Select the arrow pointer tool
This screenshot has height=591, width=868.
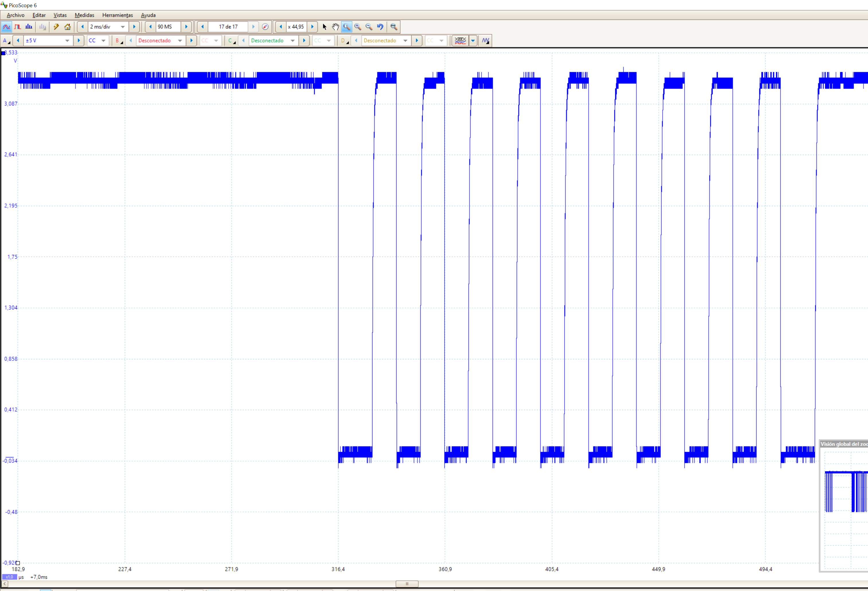click(325, 27)
